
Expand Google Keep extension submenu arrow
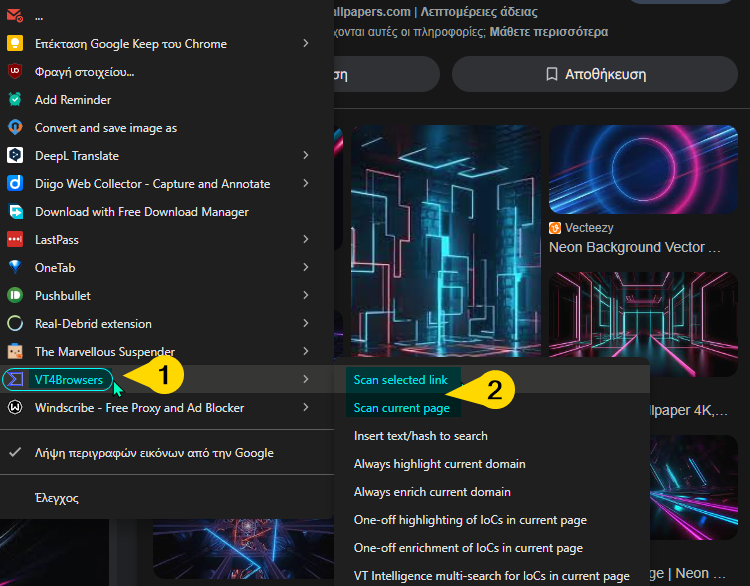click(x=306, y=44)
